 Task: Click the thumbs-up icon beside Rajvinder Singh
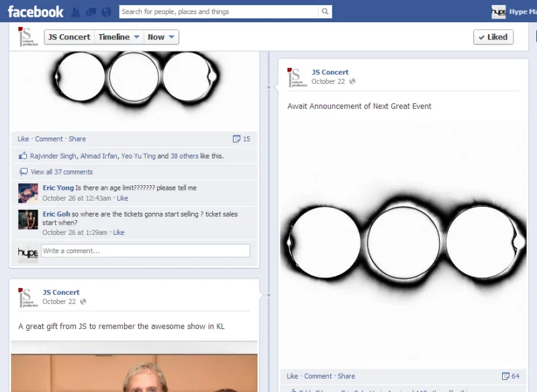click(x=23, y=156)
